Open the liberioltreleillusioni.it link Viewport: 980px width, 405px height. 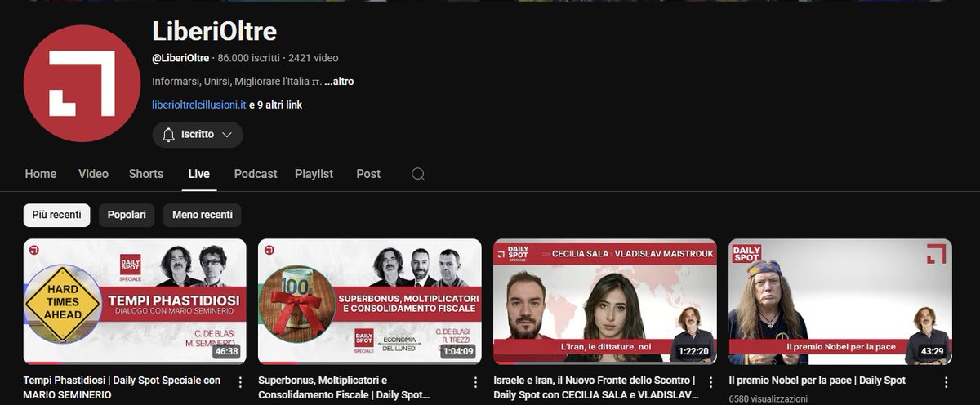point(199,105)
